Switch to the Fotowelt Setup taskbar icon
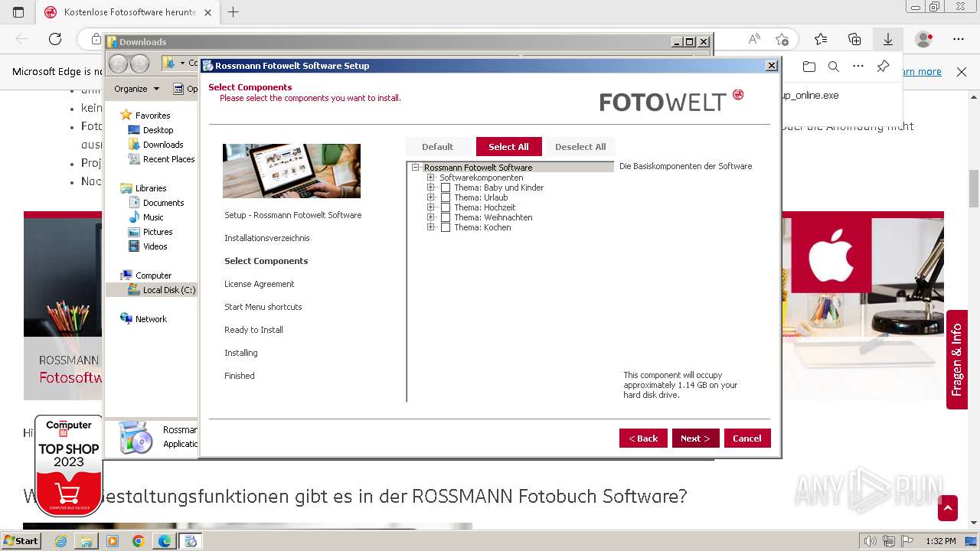The image size is (980, 551). pyautogui.click(x=191, y=541)
